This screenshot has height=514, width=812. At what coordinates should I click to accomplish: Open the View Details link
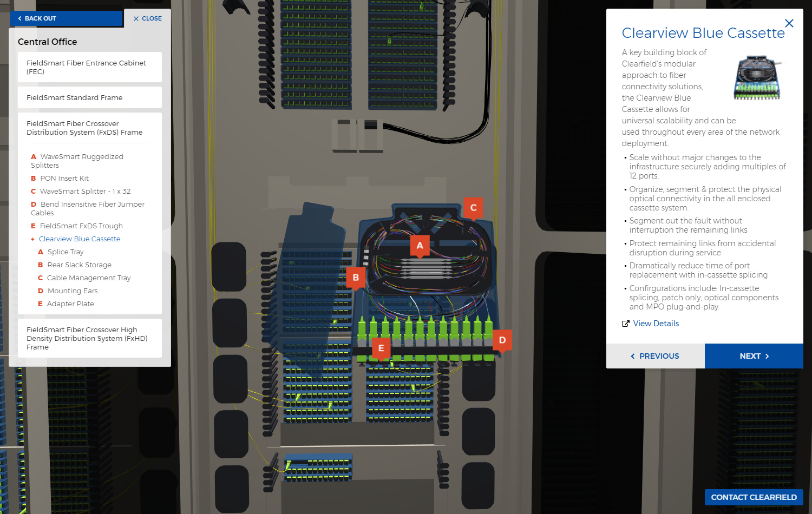coord(656,324)
